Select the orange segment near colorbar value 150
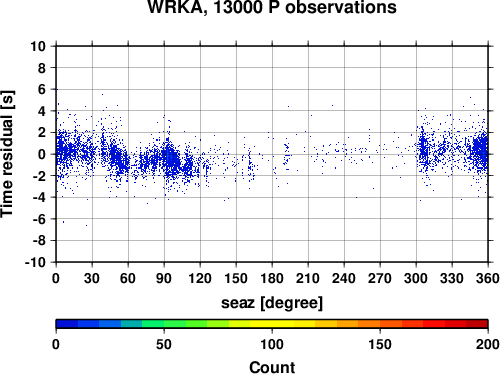 380,324
